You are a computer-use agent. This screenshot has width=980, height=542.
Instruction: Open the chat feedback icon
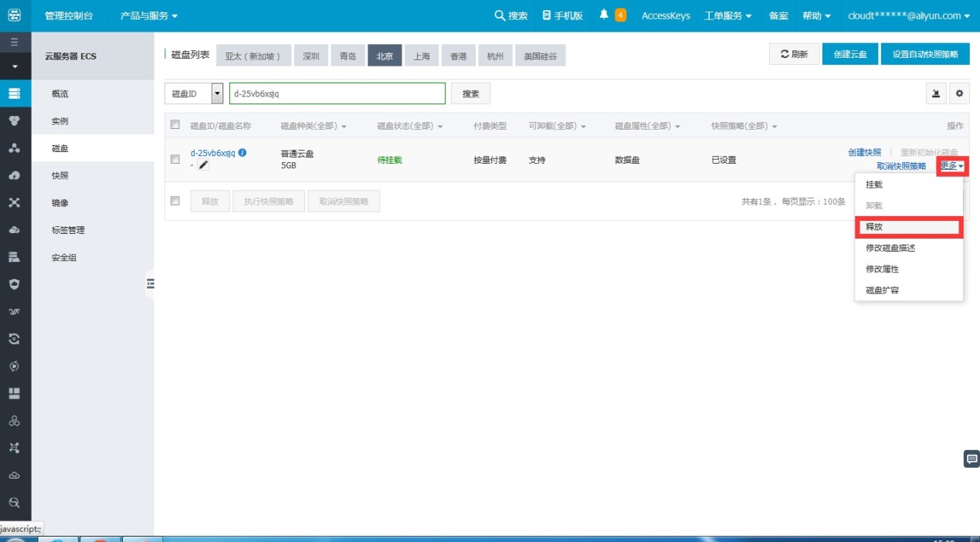point(972,459)
